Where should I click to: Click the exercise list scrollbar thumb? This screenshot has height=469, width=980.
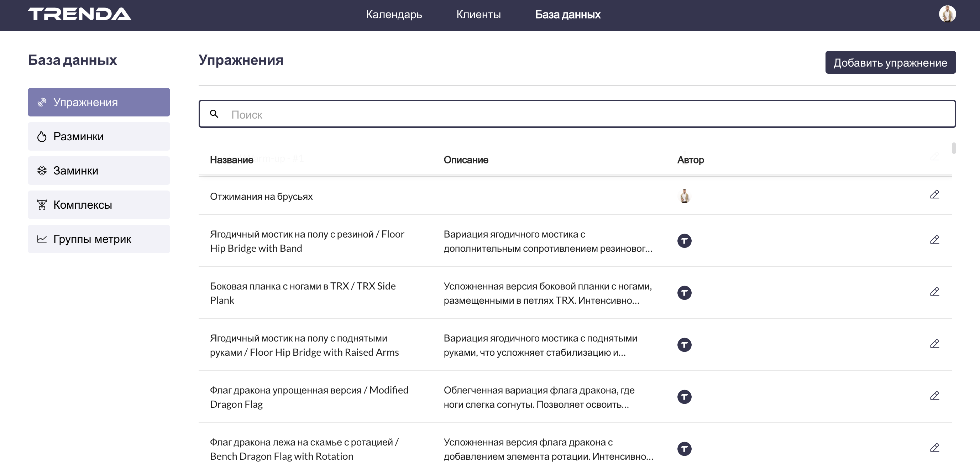[954, 148]
